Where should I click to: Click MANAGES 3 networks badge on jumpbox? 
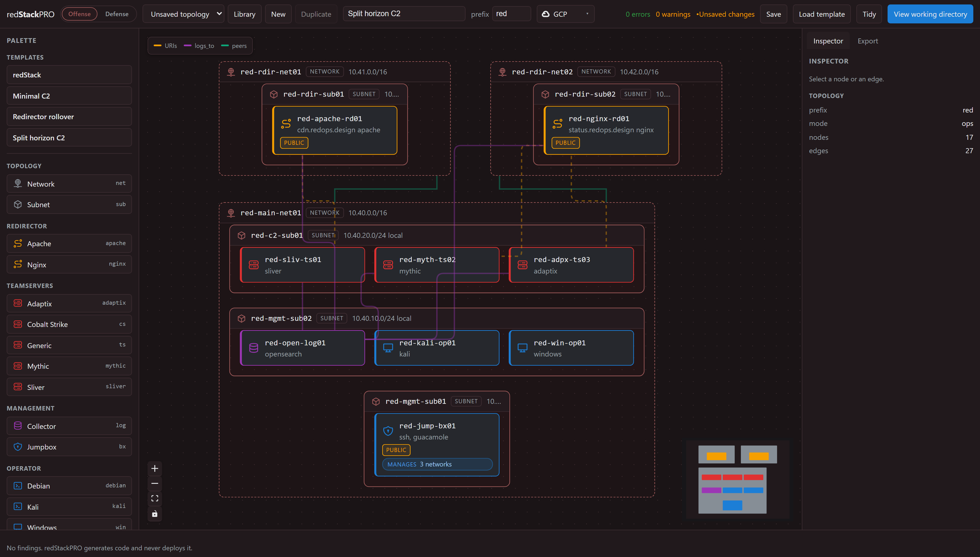[437, 464]
